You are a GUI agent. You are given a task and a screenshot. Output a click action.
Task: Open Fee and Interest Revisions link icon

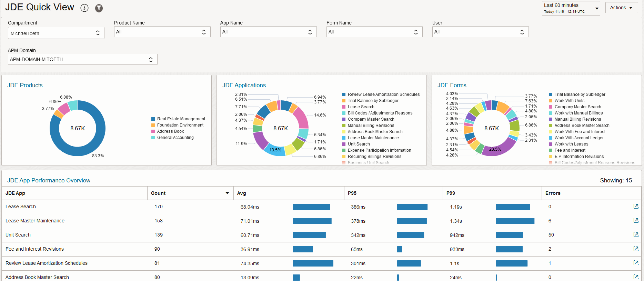tap(636, 249)
